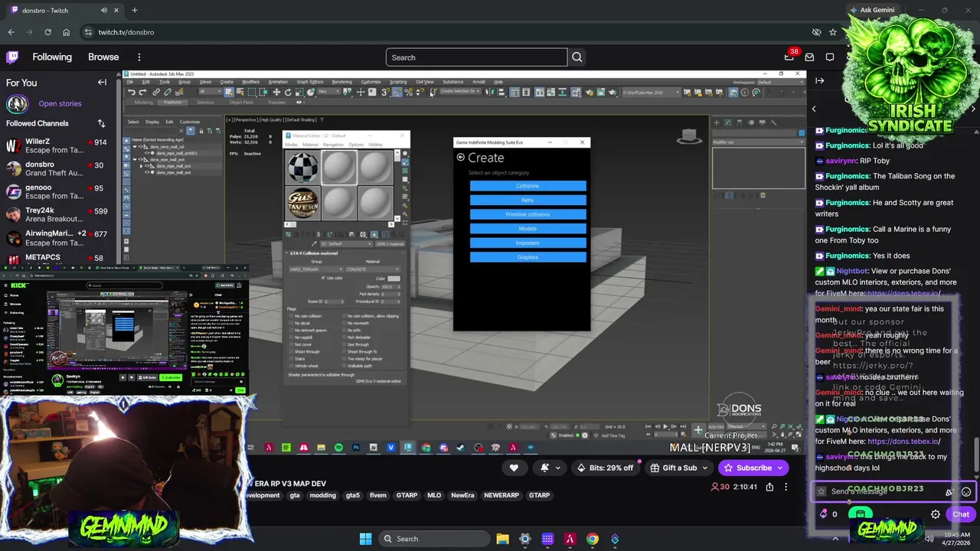
Task: Check the No cam collision flag
Action: 291,316
